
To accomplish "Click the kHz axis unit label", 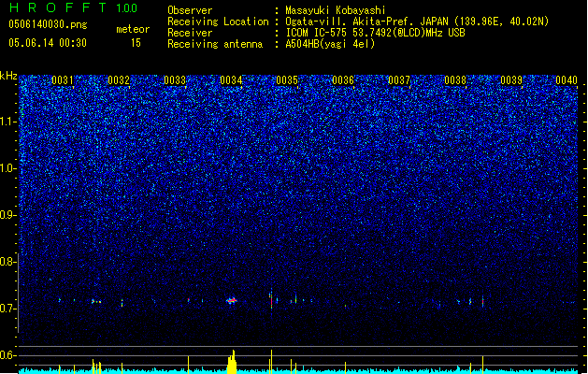I will click(8, 76).
